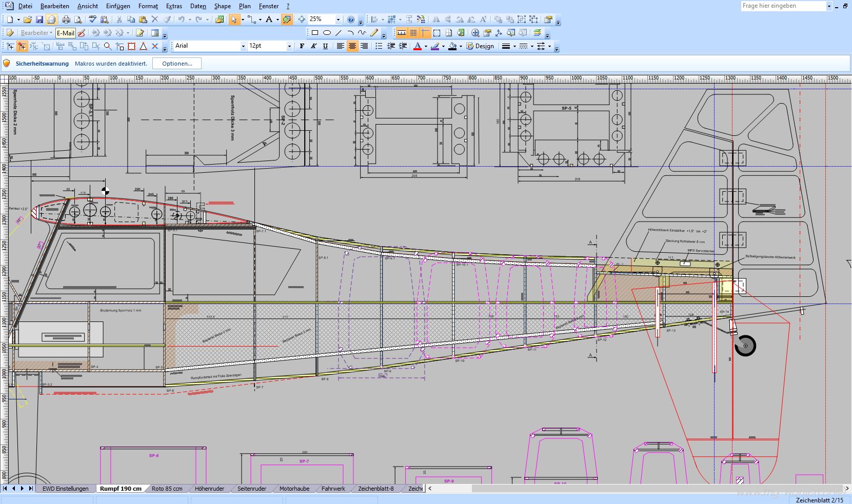Screen dimensions: 852x504
Task: Open the line weight dropdown arrow
Action: coord(514,46)
